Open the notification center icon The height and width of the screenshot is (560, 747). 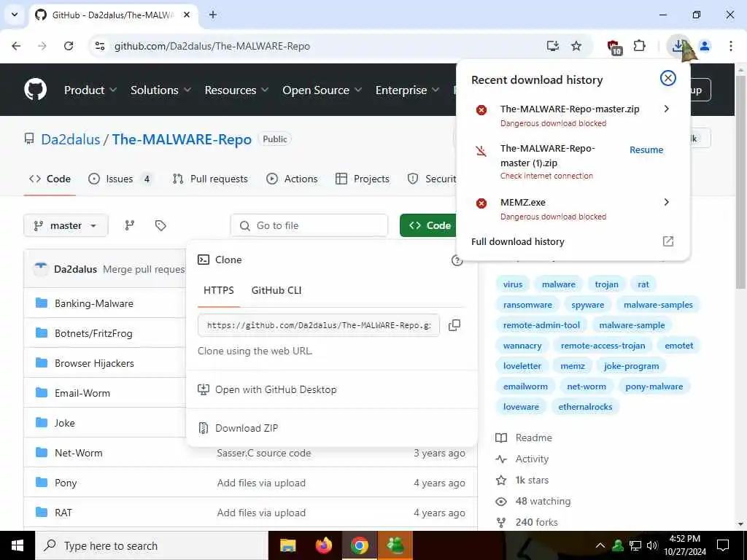(723, 545)
